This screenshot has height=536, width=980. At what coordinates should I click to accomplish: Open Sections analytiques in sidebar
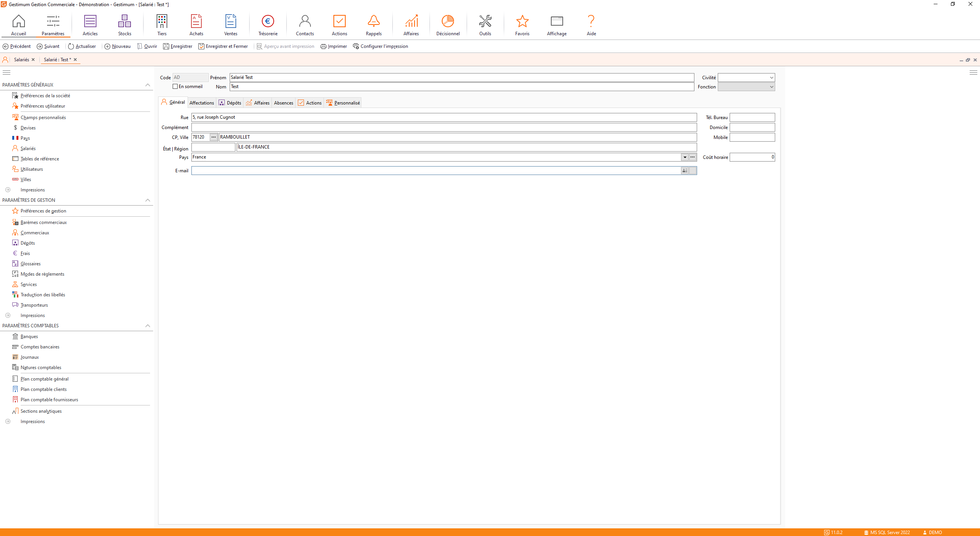click(x=41, y=411)
